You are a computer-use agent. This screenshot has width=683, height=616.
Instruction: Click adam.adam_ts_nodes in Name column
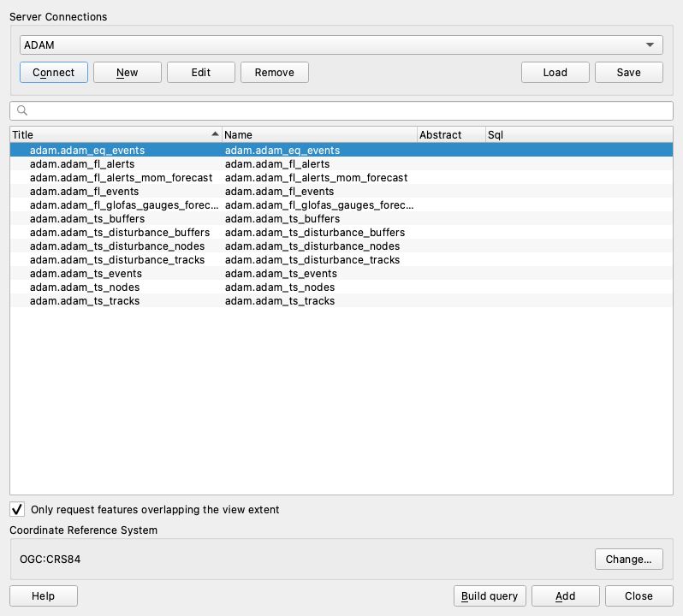coord(280,287)
